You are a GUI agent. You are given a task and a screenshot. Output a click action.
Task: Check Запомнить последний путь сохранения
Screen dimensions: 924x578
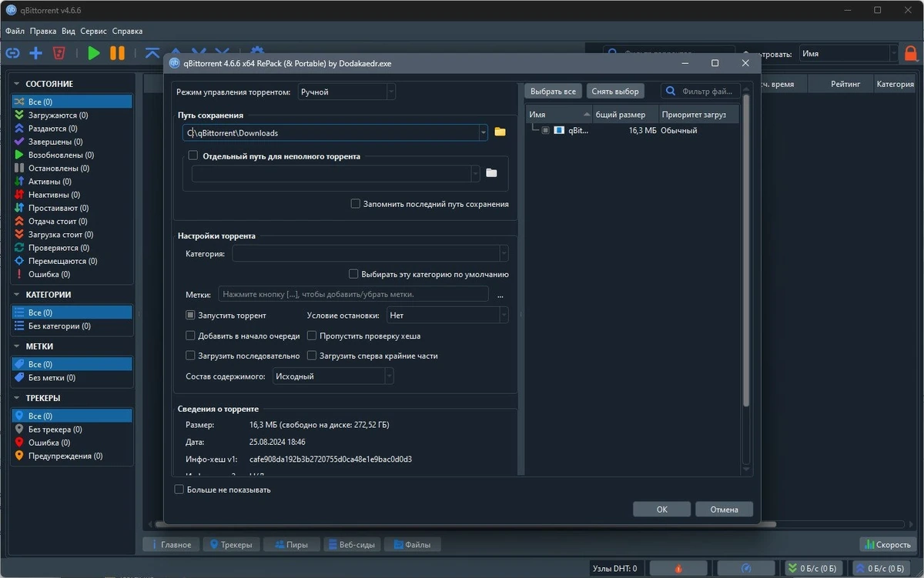(355, 204)
